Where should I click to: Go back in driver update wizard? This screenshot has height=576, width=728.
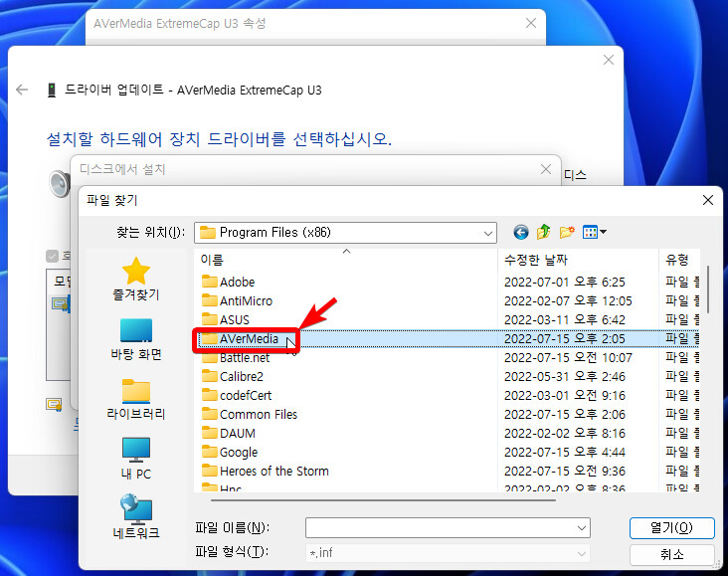[22, 90]
